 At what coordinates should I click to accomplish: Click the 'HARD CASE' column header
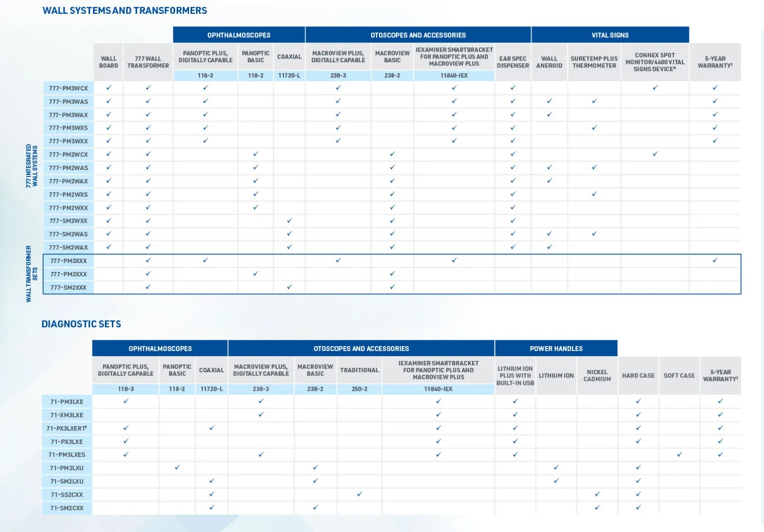coord(638,376)
